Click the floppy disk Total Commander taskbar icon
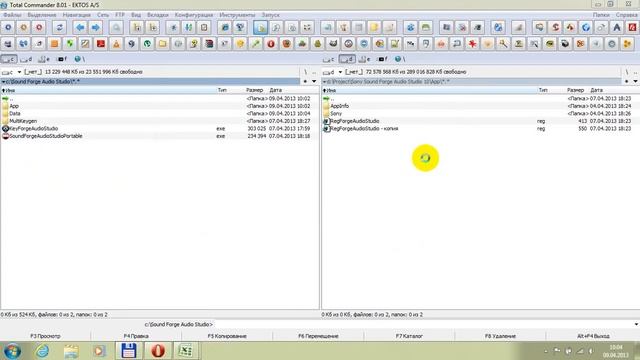Viewport: 640px width, 360px height. [129, 351]
